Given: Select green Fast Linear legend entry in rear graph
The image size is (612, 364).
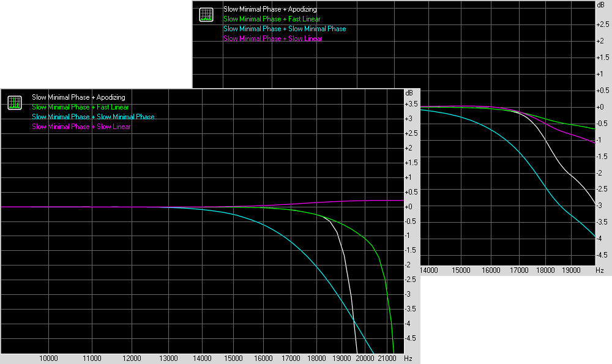Looking at the screenshot, I should [272, 19].
